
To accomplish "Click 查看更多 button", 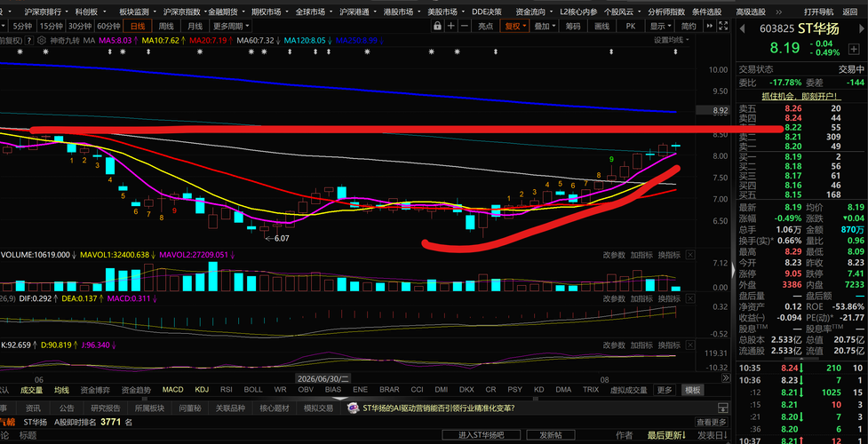I will [x=712, y=423].
